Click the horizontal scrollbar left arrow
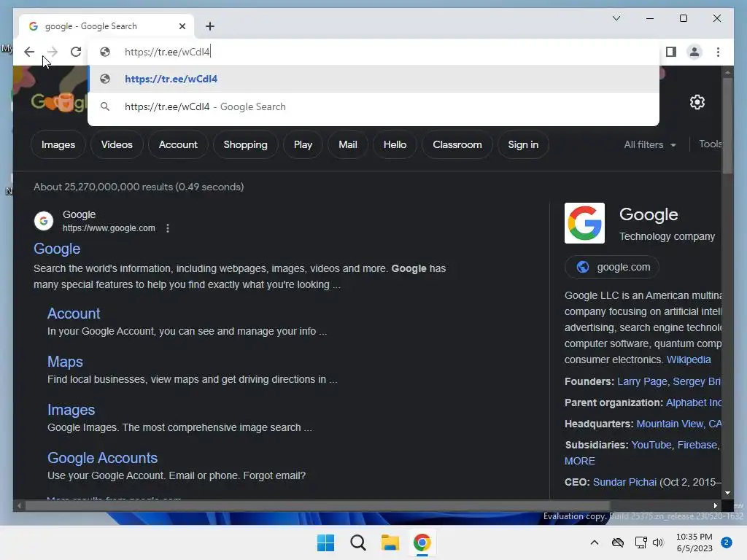This screenshot has width=747, height=560. click(19, 506)
